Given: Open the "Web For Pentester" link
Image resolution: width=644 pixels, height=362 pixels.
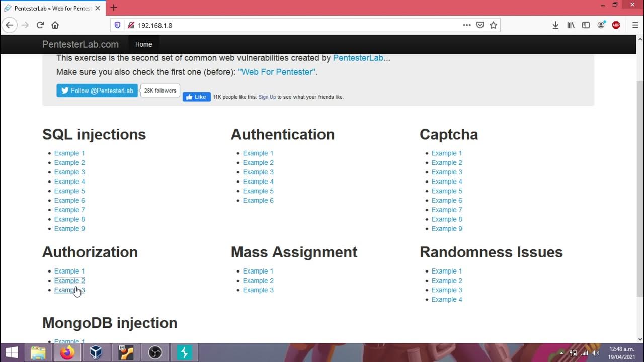Looking at the screenshot, I should pyautogui.click(x=277, y=72).
